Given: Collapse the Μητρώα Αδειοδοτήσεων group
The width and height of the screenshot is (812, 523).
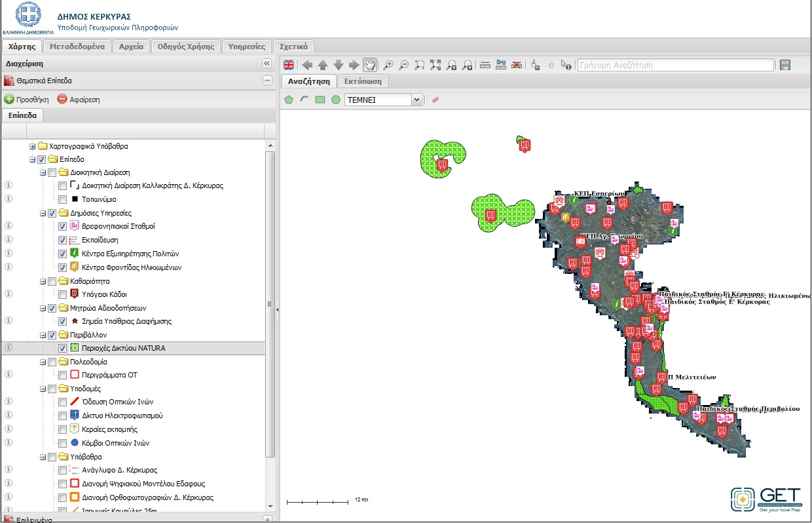Looking at the screenshot, I should click(x=43, y=308).
